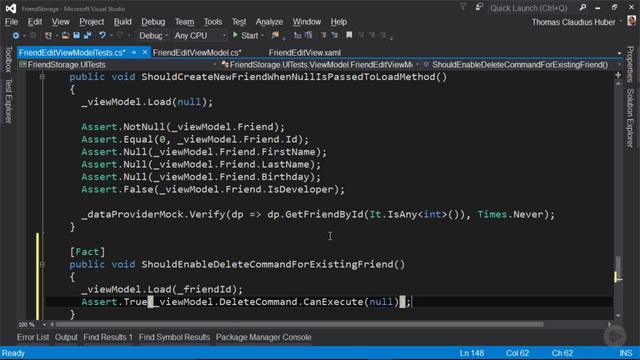Open the Find Results 1 tab

pos(108,337)
